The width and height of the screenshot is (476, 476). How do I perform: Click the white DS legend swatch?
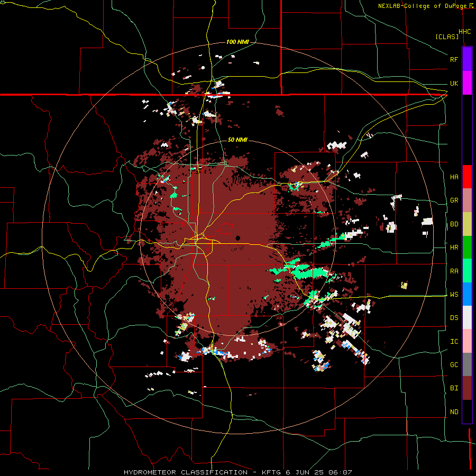coord(467,317)
